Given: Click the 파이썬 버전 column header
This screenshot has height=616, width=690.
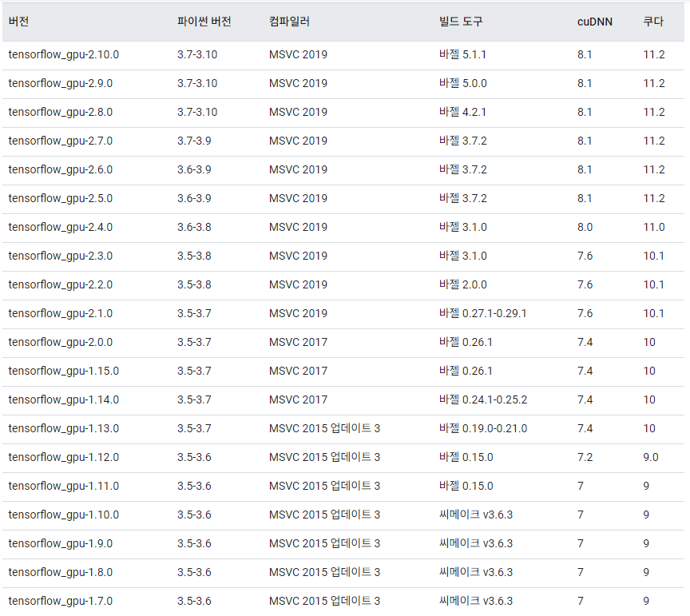Looking at the screenshot, I should (x=204, y=22).
